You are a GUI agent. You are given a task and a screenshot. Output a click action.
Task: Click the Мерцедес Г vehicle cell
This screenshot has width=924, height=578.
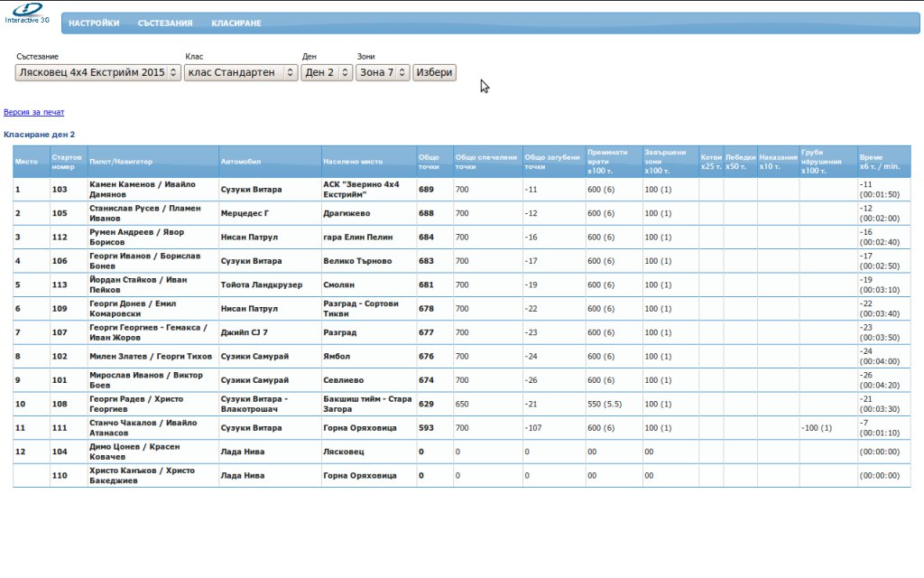270,213
